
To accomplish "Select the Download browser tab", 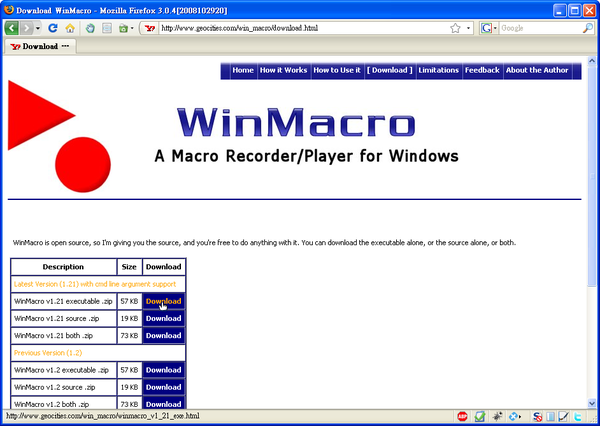I will (40, 46).
